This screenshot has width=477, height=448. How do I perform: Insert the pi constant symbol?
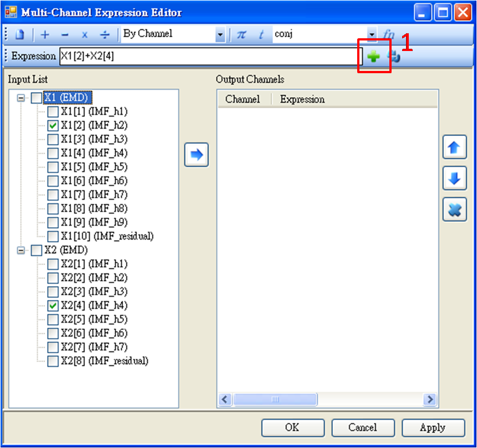point(241,34)
